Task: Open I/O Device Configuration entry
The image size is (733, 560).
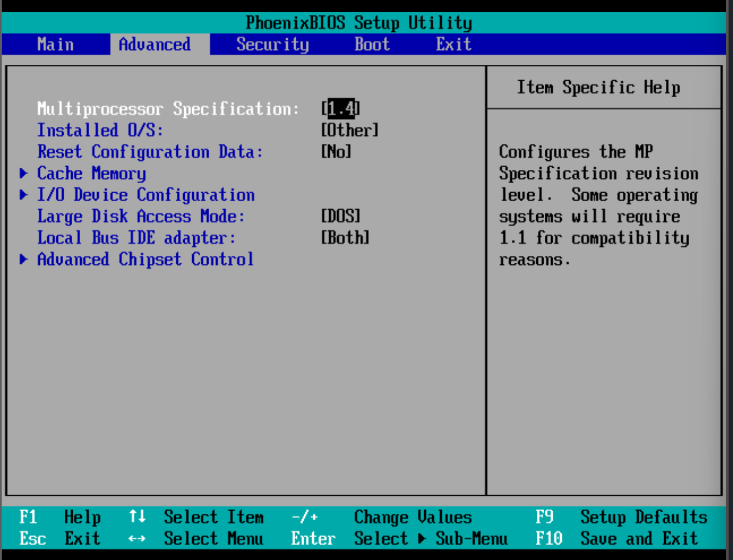Action: pos(146,195)
